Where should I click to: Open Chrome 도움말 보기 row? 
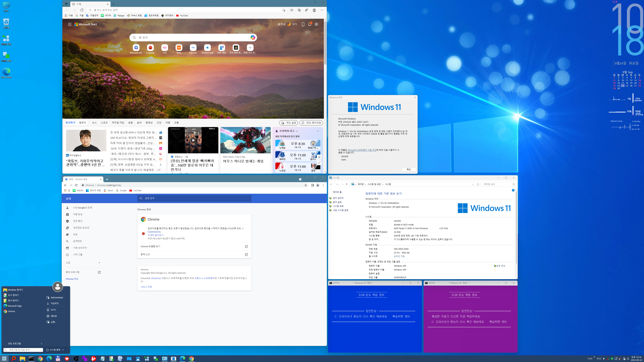[194, 247]
